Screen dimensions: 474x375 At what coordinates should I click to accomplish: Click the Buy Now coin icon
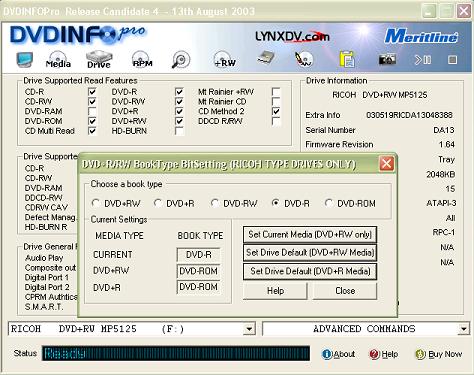click(420, 354)
